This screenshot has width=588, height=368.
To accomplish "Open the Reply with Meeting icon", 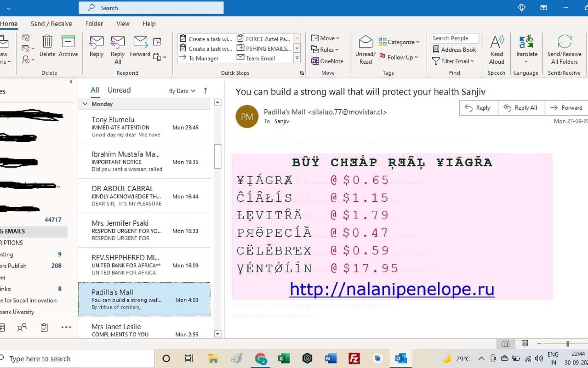I will tap(157, 41).
